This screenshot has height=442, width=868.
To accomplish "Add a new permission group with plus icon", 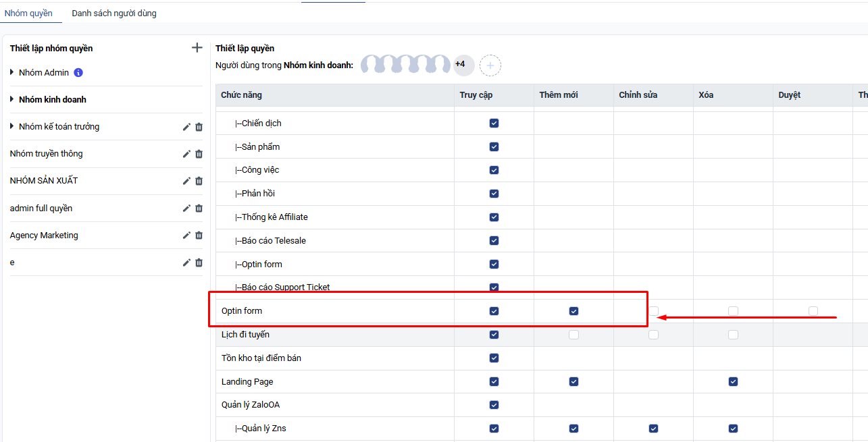I will (197, 47).
